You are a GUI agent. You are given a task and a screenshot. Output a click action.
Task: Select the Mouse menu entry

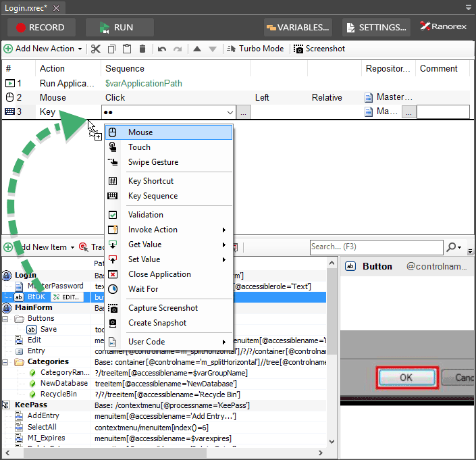click(169, 132)
